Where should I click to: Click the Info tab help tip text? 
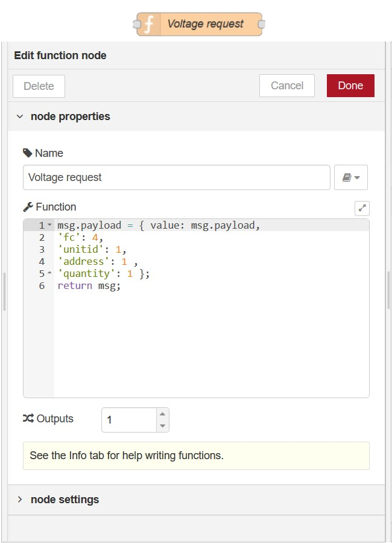pos(127,456)
